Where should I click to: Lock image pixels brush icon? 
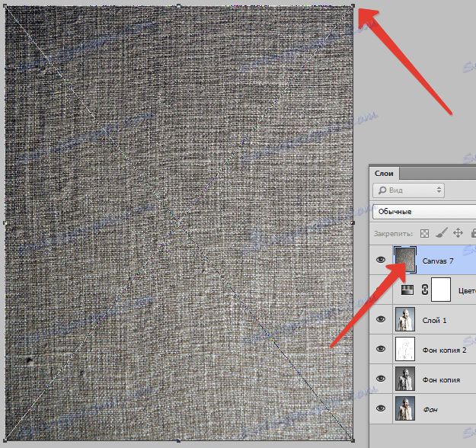[x=442, y=233]
